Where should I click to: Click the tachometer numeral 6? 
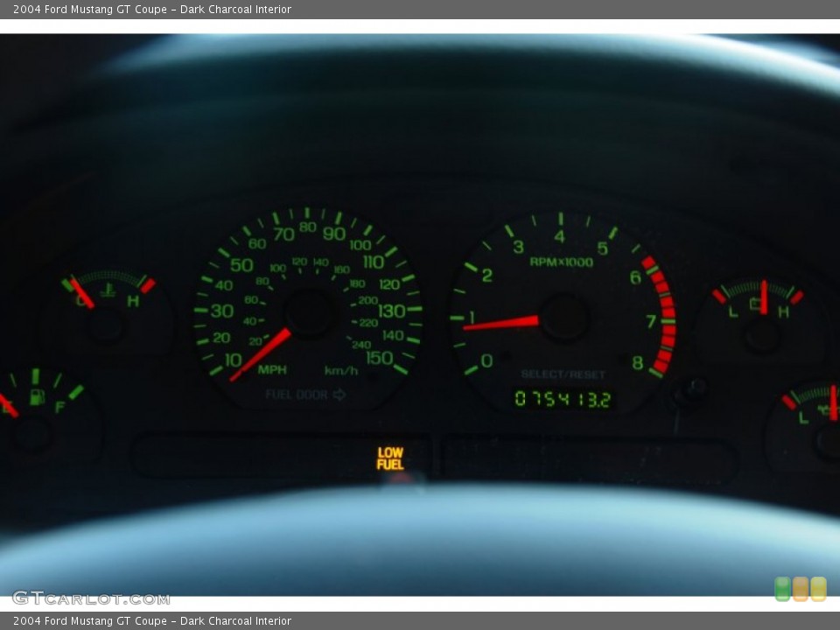point(635,277)
